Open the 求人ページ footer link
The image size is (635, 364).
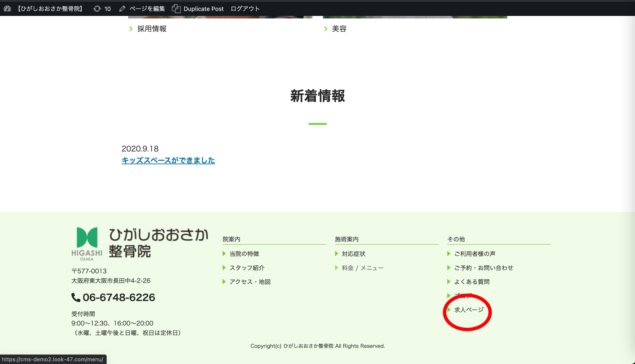[469, 310]
